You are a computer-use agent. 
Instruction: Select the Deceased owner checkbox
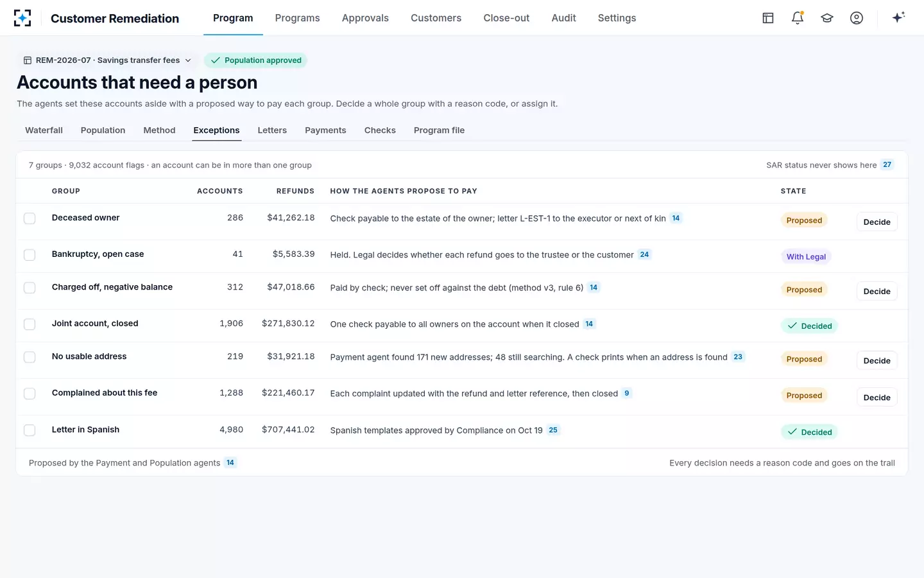point(30,218)
